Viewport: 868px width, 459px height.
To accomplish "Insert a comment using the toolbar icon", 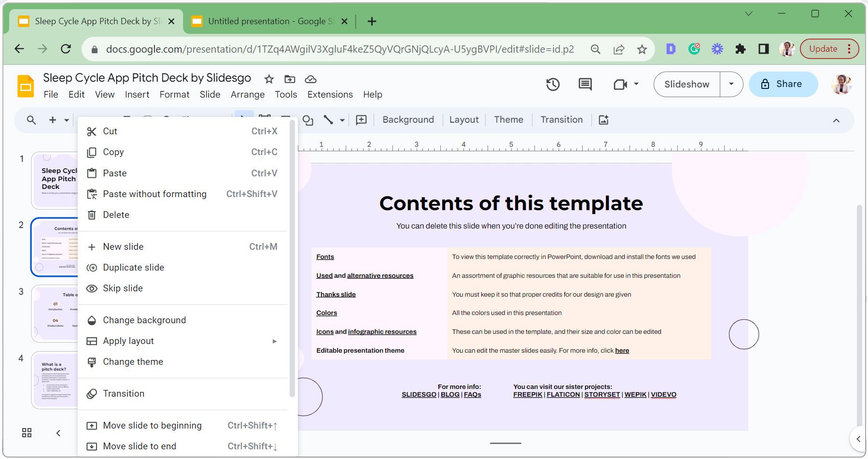I will click(x=361, y=119).
